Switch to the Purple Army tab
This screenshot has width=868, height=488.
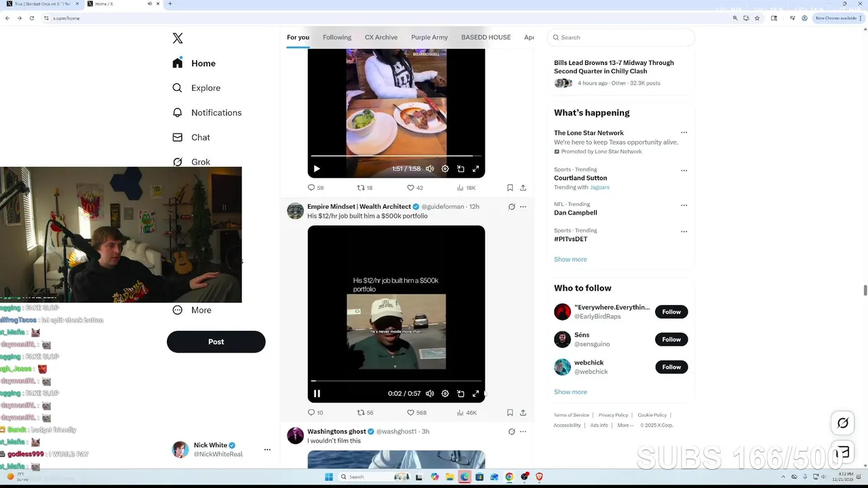pos(429,37)
